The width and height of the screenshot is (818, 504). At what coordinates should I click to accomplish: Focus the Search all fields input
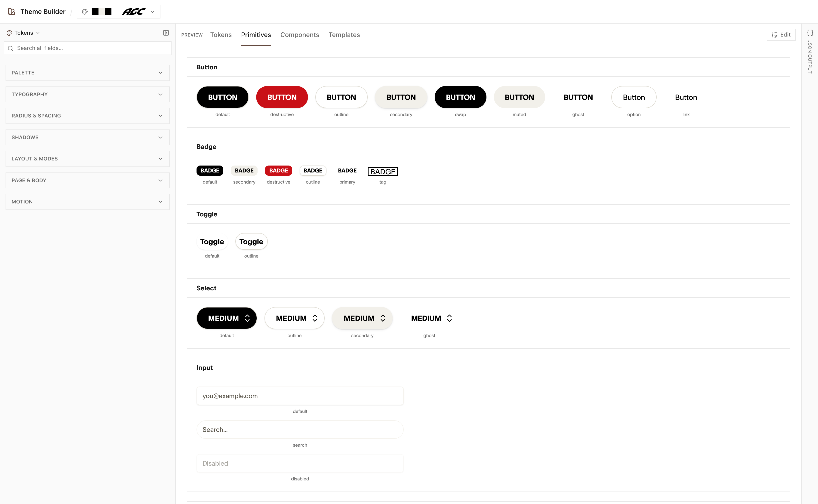87,48
